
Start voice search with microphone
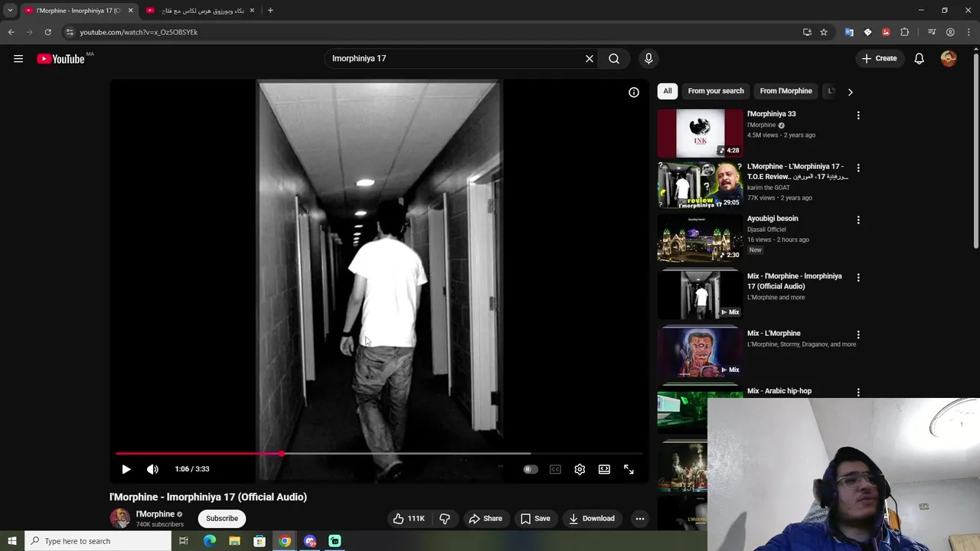pyautogui.click(x=648, y=59)
